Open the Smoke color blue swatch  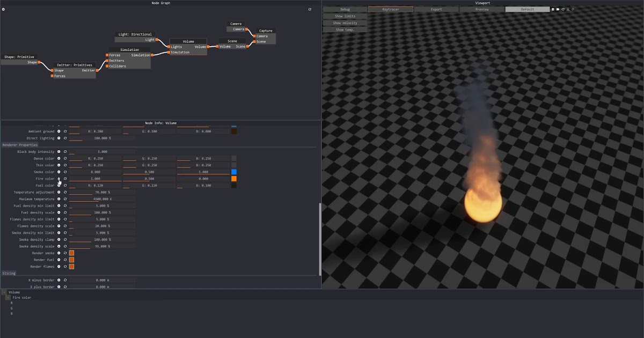coord(234,172)
